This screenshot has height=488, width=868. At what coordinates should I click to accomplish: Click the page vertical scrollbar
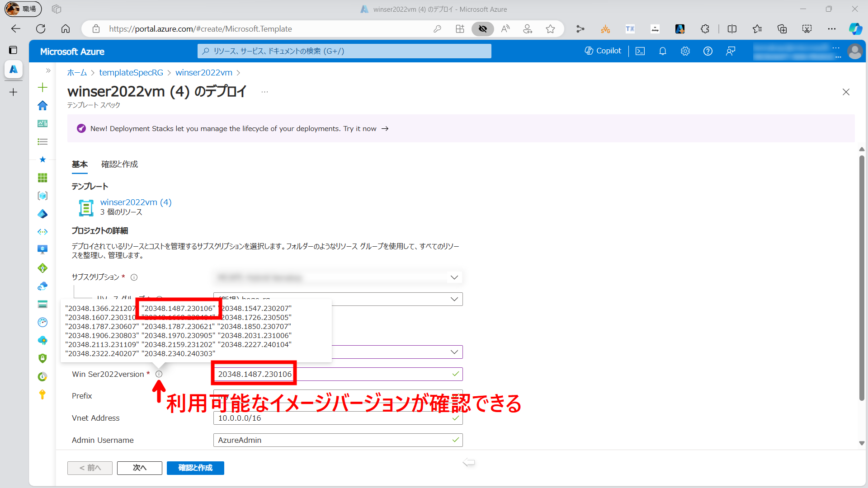point(862,278)
